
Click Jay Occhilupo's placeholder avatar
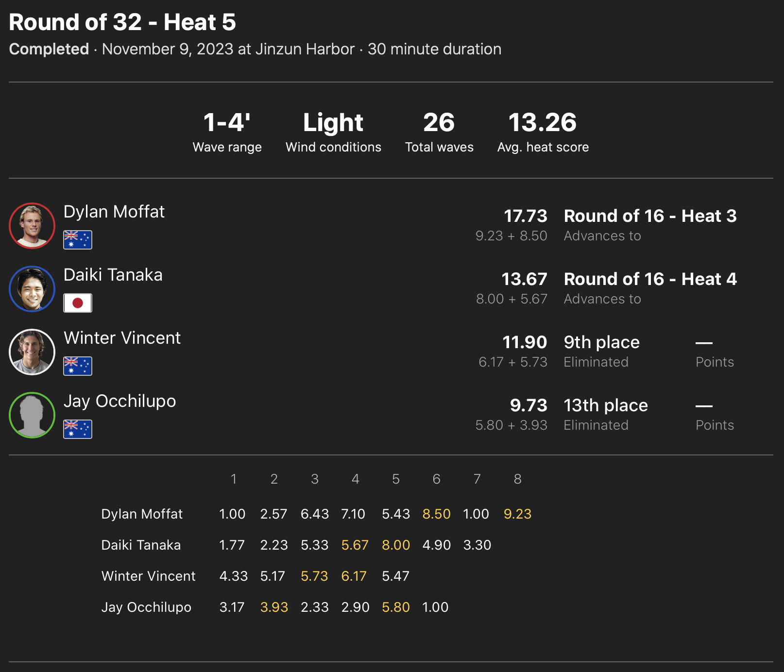coord(32,415)
